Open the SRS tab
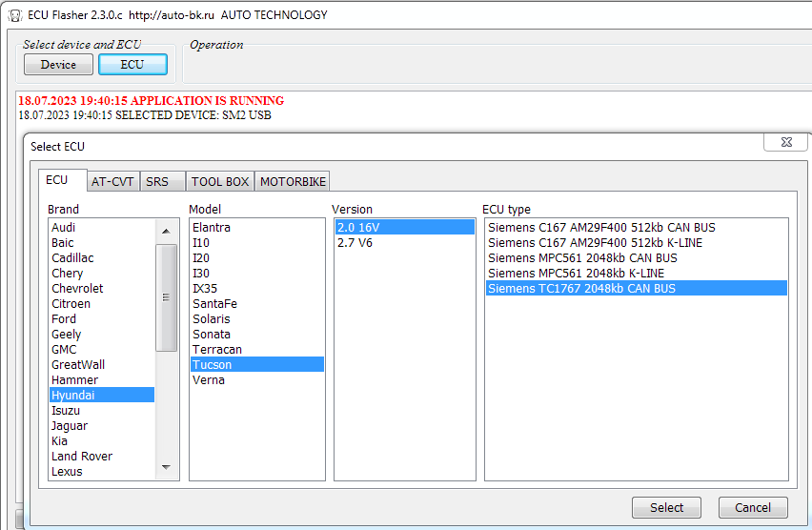812x530 pixels. point(157,182)
